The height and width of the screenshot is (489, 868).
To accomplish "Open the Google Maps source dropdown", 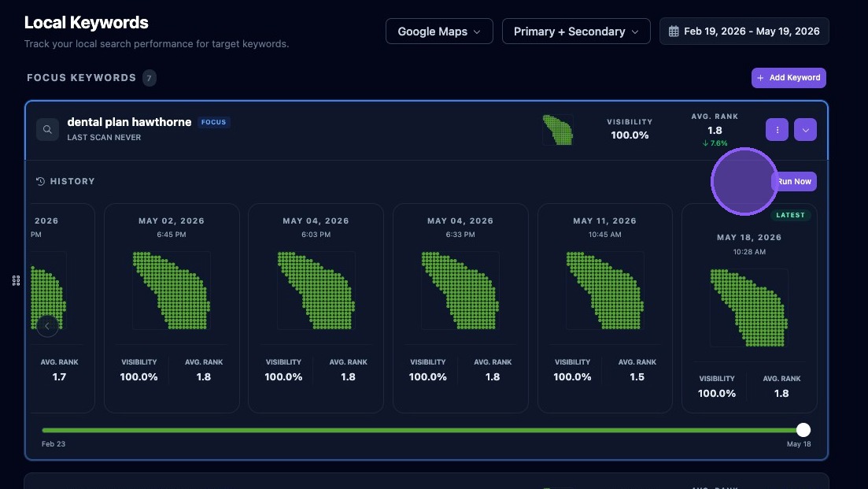I will [439, 31].
